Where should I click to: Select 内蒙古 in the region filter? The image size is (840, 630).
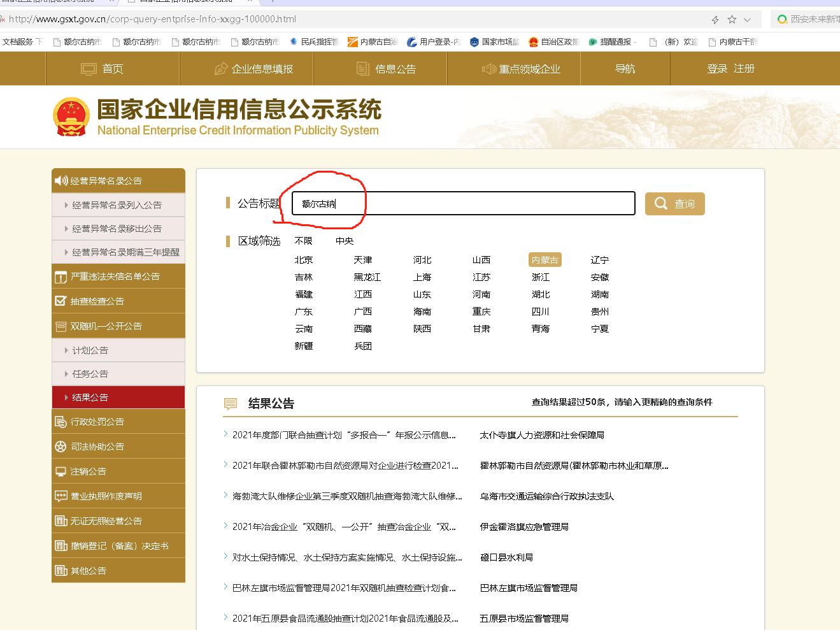click(545, 260)
